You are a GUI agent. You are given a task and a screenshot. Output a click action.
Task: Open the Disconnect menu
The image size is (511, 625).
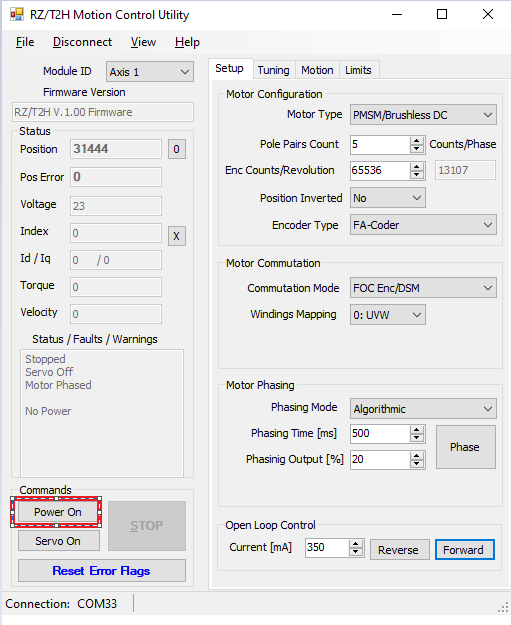(83, 42)
